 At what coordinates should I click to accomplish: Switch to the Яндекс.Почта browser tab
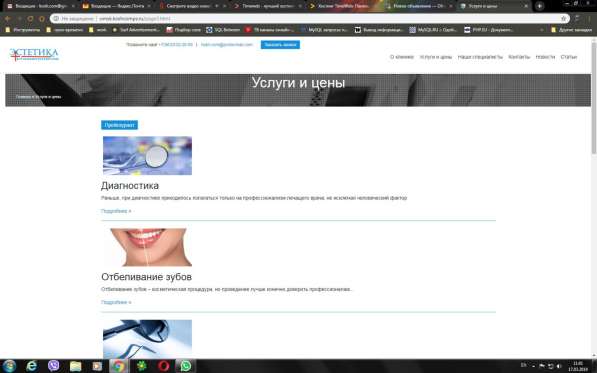pos(114,6)
